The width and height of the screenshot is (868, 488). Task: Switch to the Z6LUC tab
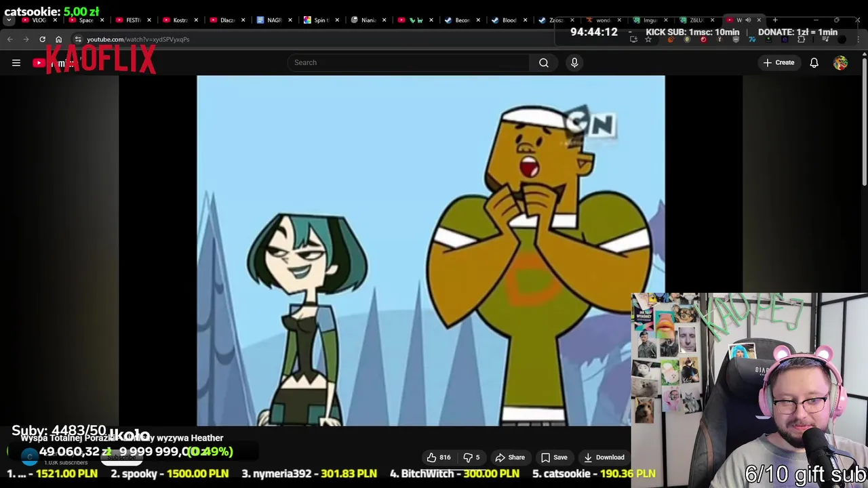696,20
